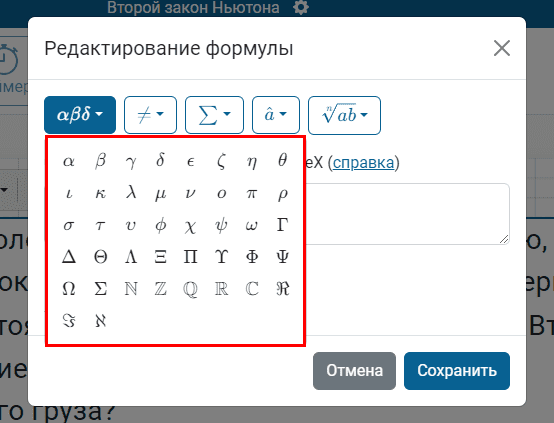Viewport: 554px width, 423px height.
Task: Open the accents â dropdown
Action: (276, 115)
